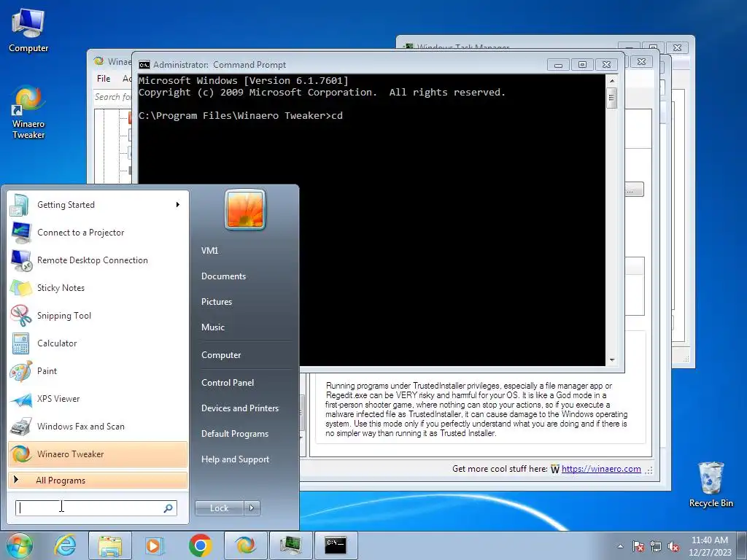Click the XPS Viewer icon
The image size is (747, 560).
[20, 399]
